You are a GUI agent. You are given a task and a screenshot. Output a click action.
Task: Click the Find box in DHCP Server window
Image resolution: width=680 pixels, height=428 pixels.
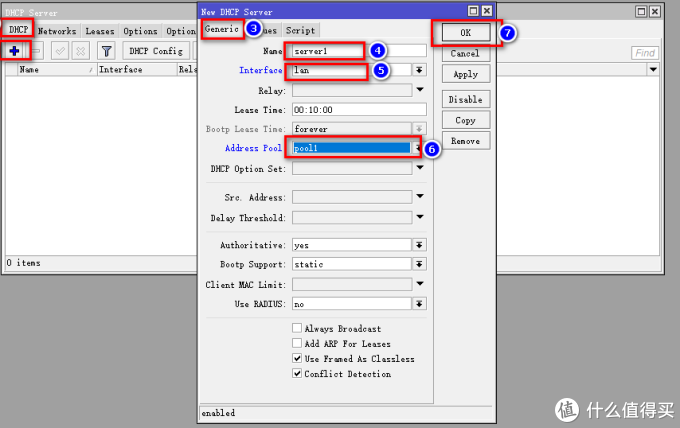pyautogui.click(x=645, y=53)
